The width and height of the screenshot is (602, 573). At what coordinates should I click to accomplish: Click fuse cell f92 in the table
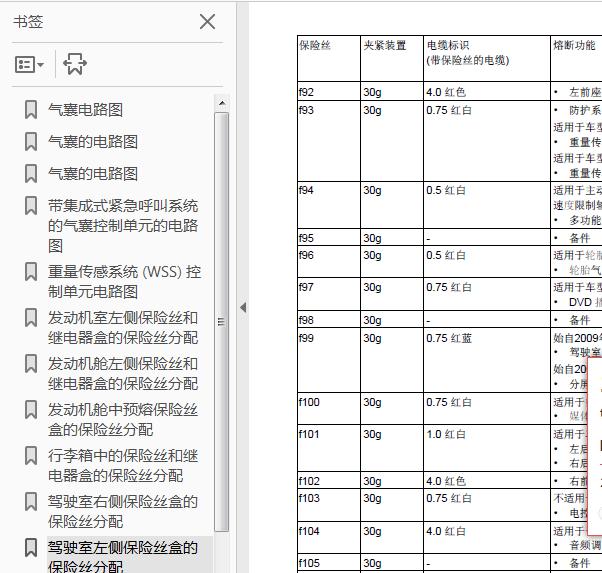tap(329, 91)
